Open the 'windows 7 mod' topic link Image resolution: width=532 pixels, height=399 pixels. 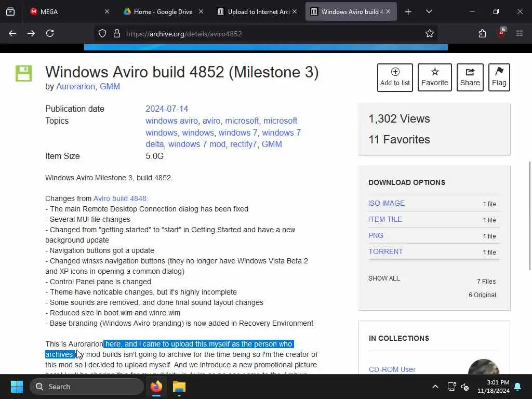point(197,144)
